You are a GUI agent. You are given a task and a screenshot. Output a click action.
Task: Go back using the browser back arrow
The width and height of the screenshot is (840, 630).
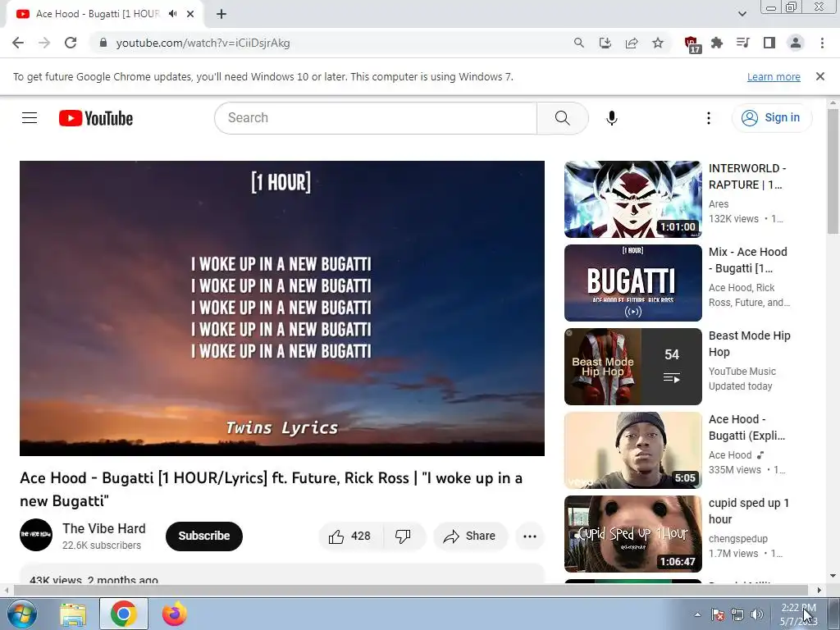tap(18, 43)
